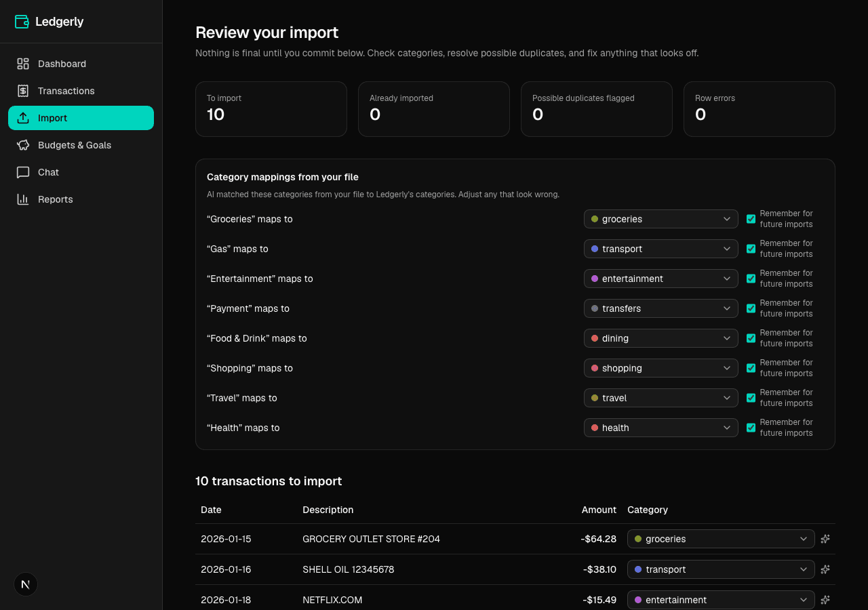The height and width of the screenshot is (610, 868).
Task: Click the SHELL OIL 12345678 description
Action: pos(349,569)
